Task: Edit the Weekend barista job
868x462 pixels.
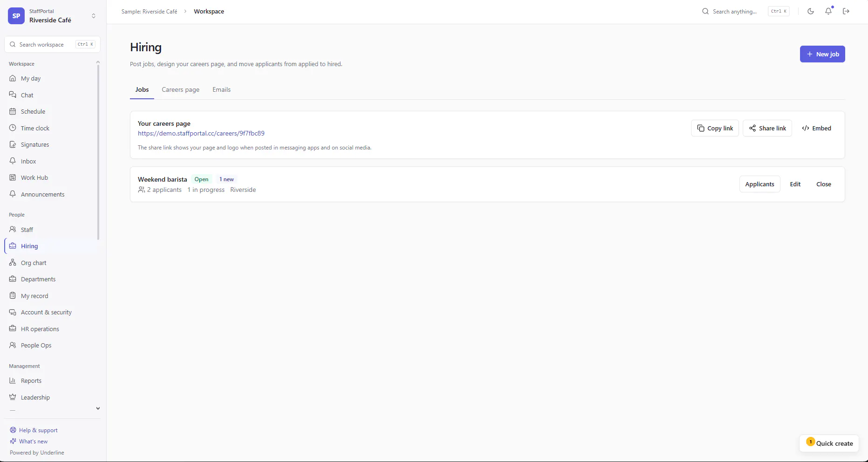Action: 795,184
